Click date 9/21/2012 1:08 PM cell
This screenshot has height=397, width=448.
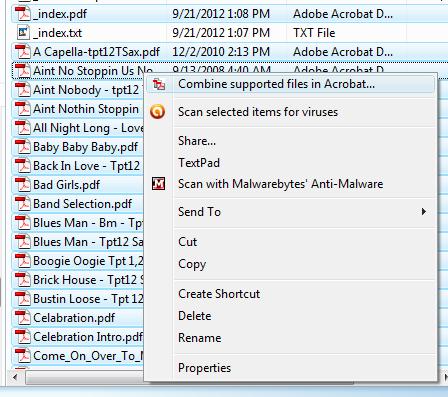pos(221,14)
